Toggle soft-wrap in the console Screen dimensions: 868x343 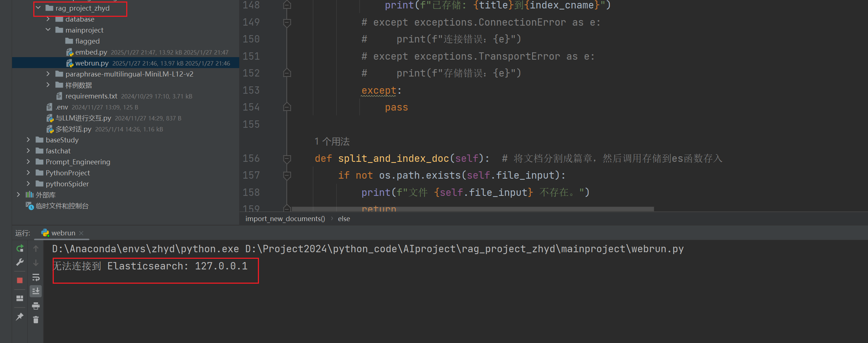pyautogui.click(x=36, y=277)
